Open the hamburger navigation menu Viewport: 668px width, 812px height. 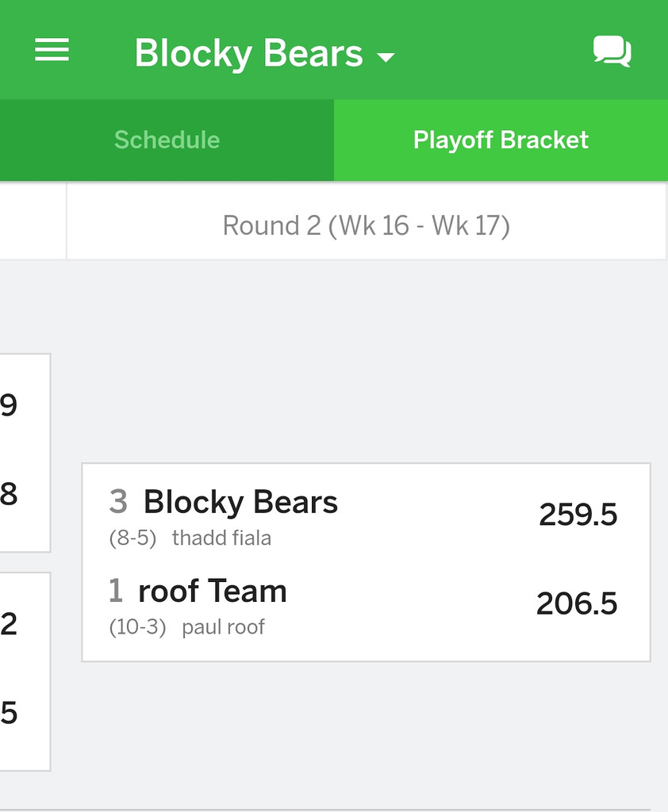pos(52,51)
